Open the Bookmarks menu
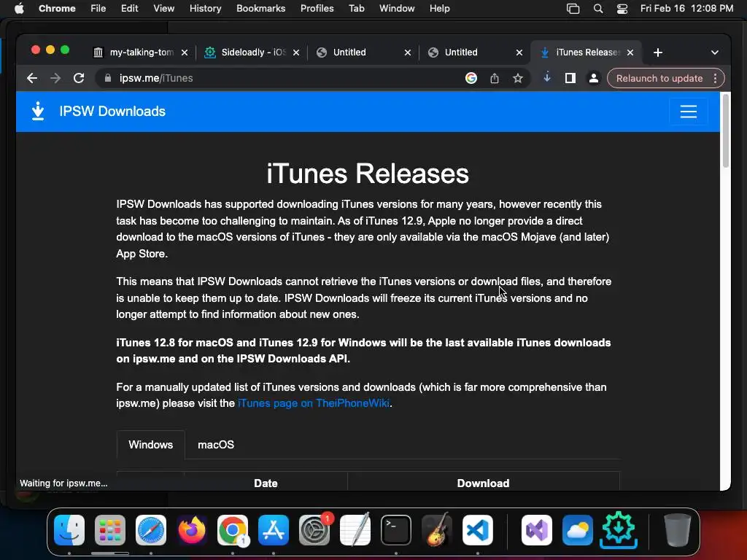 point(260,9)
